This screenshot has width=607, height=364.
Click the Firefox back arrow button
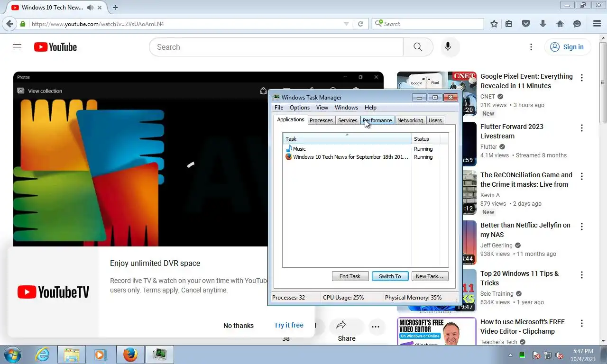coord(9,24)
